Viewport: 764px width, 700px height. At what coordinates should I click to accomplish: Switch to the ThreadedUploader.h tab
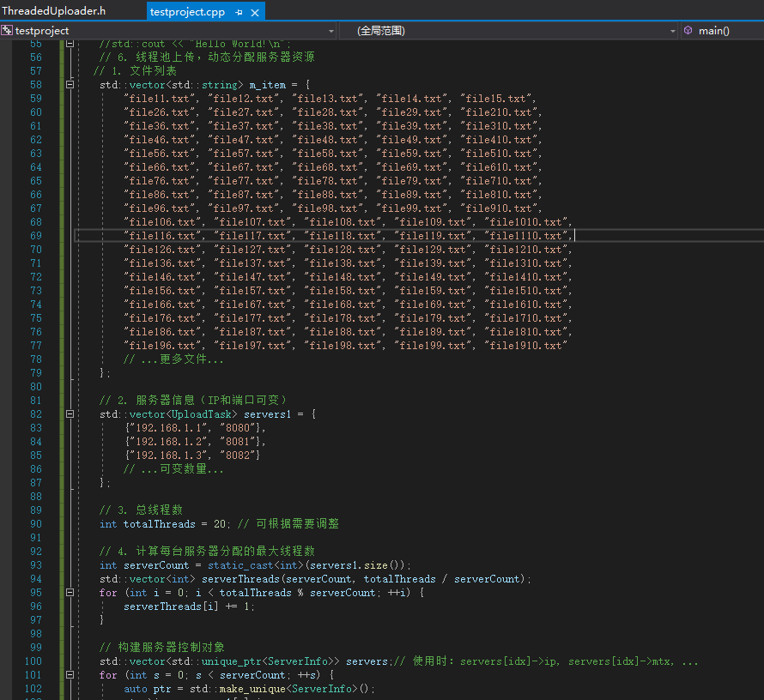tap(53, 10)
